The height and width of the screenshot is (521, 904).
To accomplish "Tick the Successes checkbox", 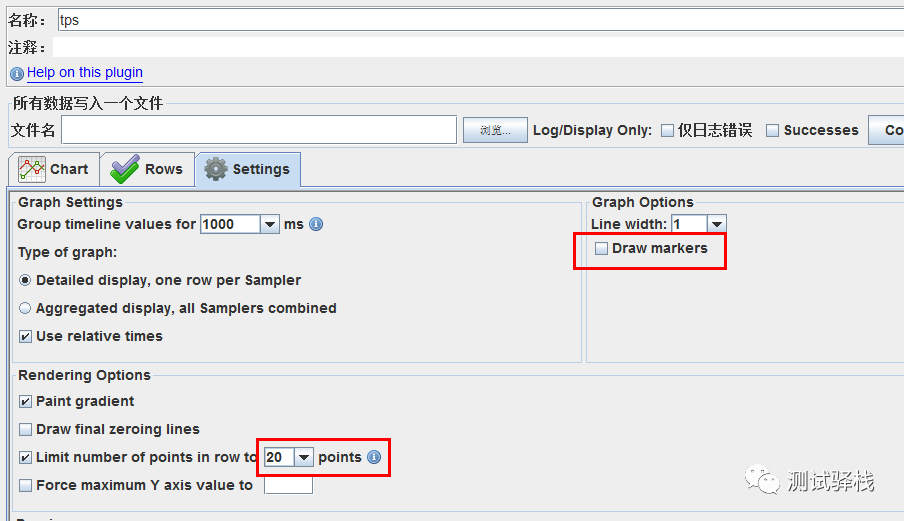I will pyautogui.click(x=772, y=130).
